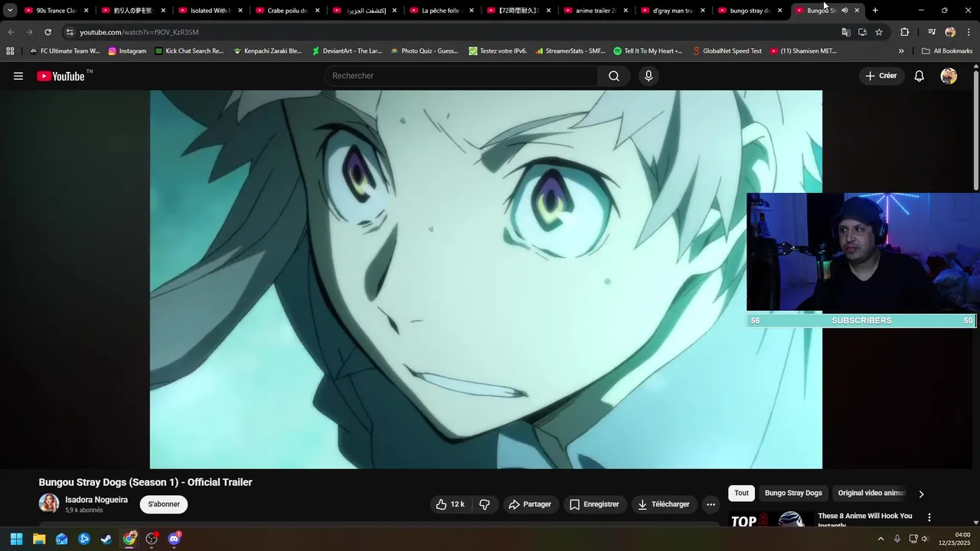
Task: Open a new browser tab
Action: [x=875, y=11]
